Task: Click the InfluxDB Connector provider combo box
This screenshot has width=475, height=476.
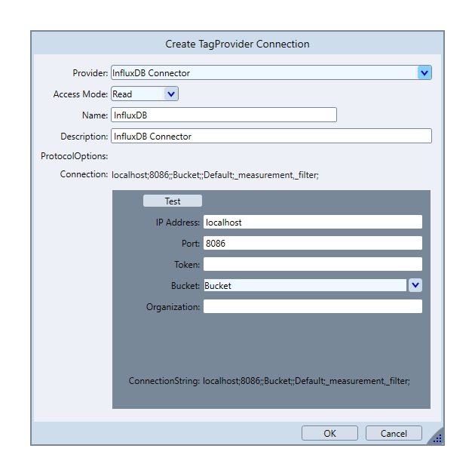Action: [x=264, y=73]
